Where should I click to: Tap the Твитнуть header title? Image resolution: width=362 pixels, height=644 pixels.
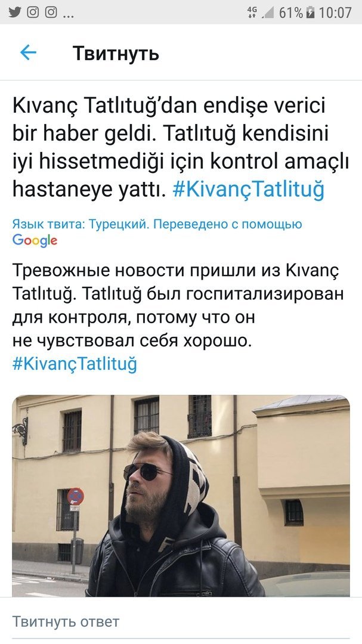coord(116,54)
